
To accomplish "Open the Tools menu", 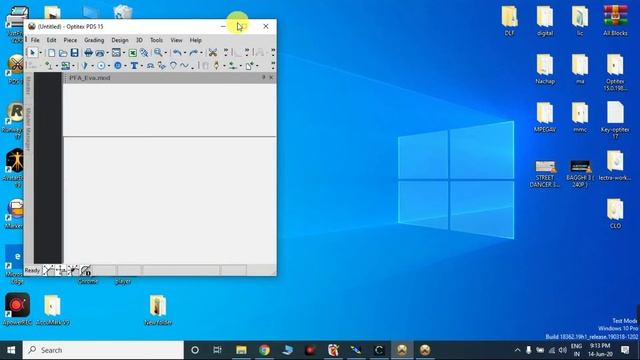I will click(156, 40).
